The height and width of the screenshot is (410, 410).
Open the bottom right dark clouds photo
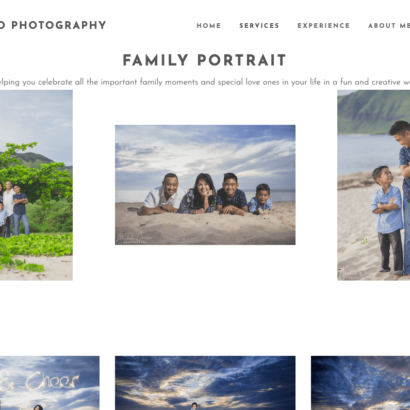[x=360, y=383]
